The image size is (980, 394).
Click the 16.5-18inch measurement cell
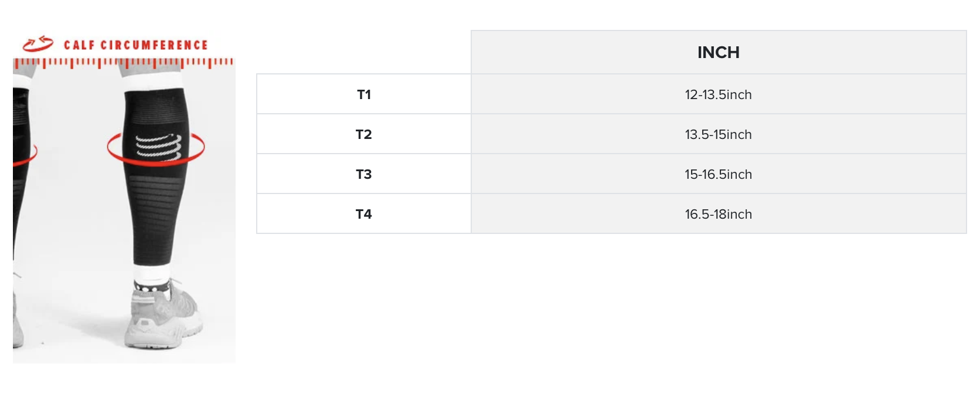718,214
